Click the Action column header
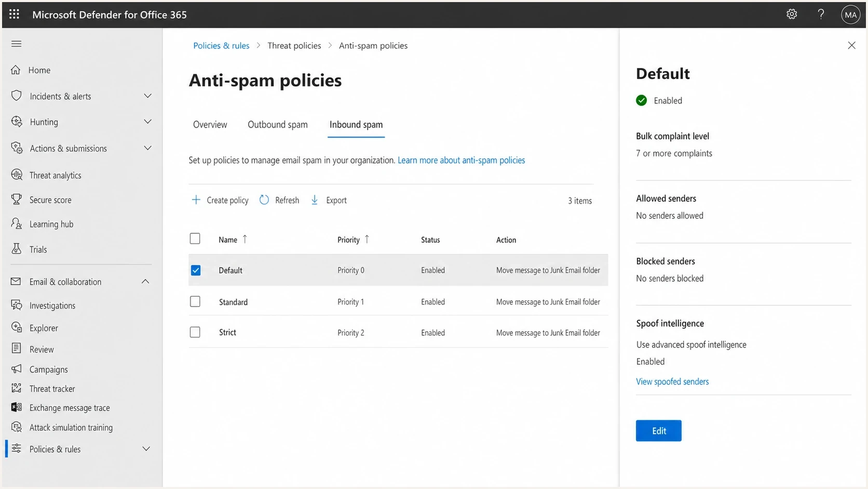The image size is (868, 489). (506, 240)
